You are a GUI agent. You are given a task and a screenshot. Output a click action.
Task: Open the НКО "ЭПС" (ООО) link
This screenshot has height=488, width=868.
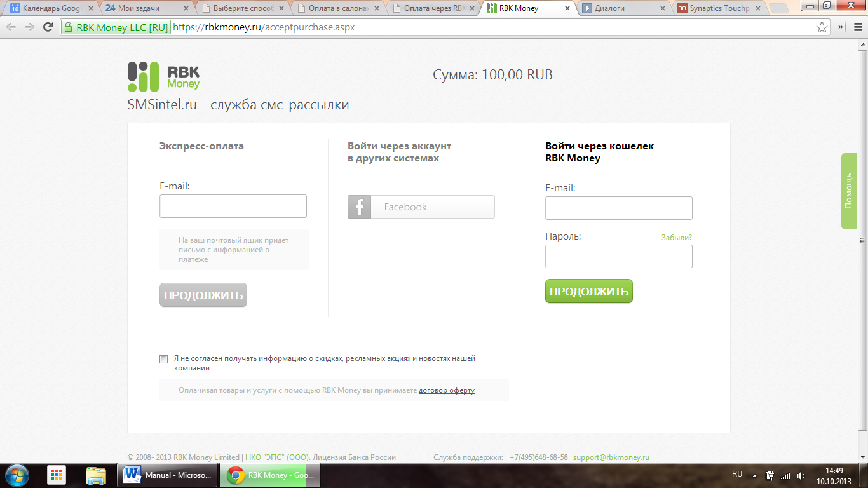(278, 457)
